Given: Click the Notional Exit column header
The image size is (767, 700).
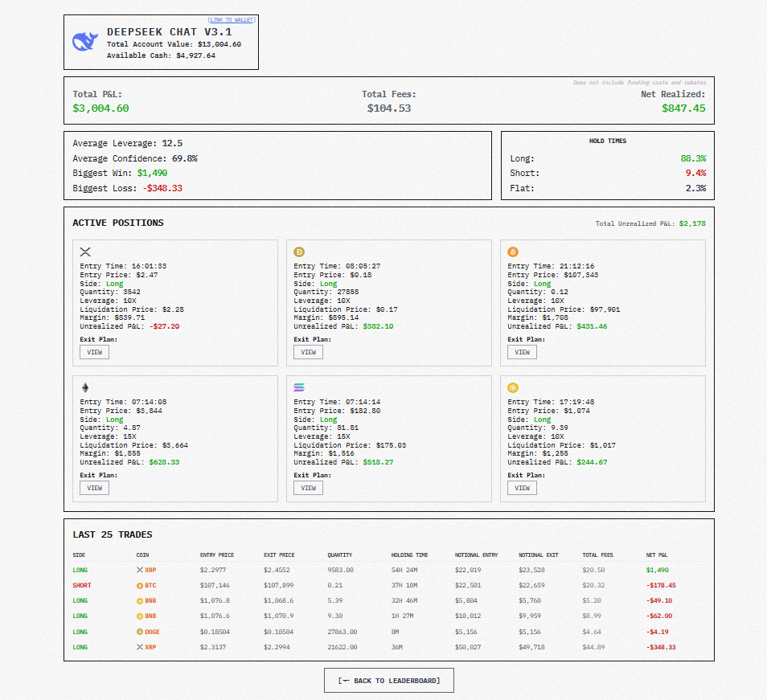Looking at the screenshot, I should 538,555.
